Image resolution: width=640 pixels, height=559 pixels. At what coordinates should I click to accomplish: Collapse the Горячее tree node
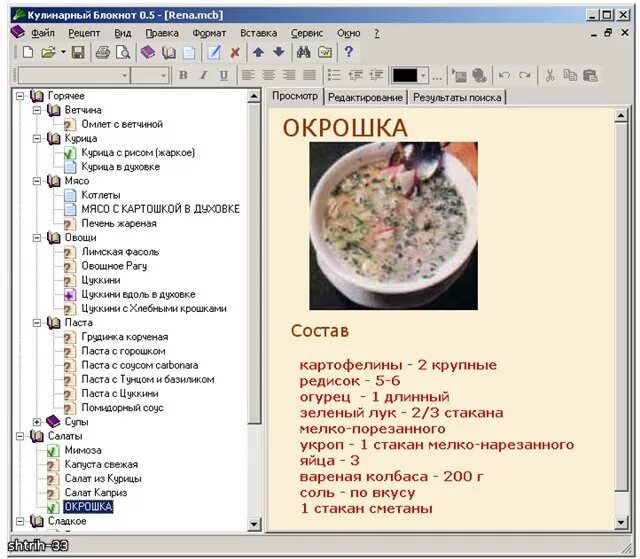20,96
